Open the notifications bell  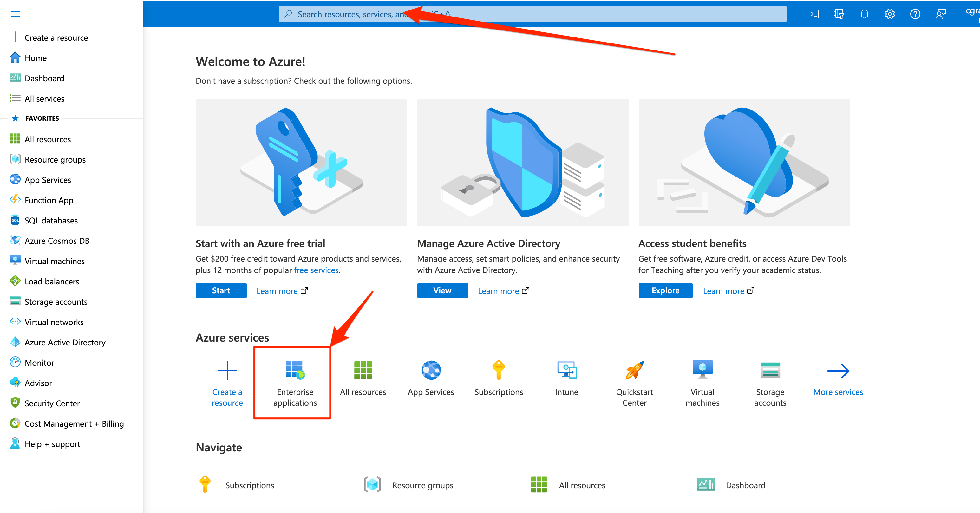[x=864, y=14]
